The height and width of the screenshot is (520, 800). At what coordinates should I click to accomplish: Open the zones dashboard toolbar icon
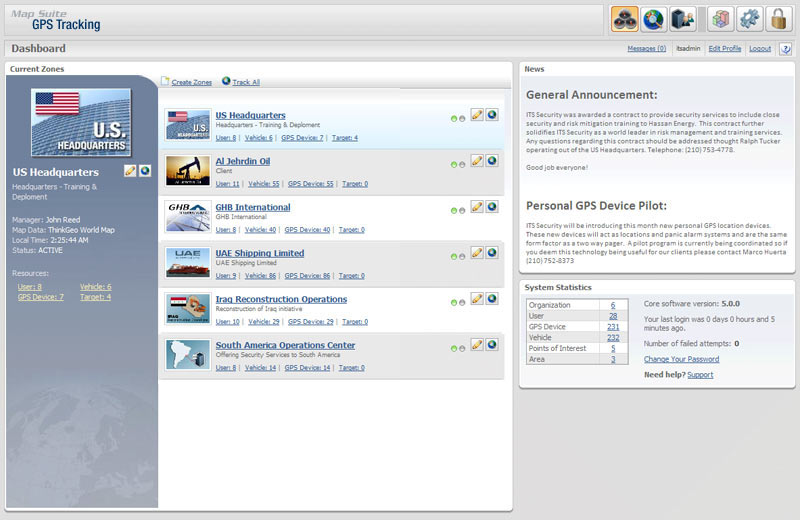[x=624, y=19]
